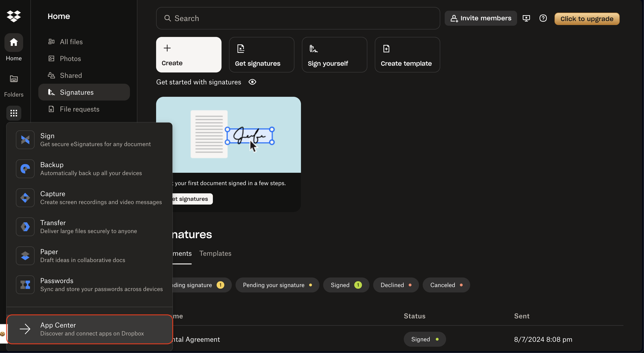The width and height of the screenshot is (644, 353).
Task: Click the Status column header
Action: 415,316
